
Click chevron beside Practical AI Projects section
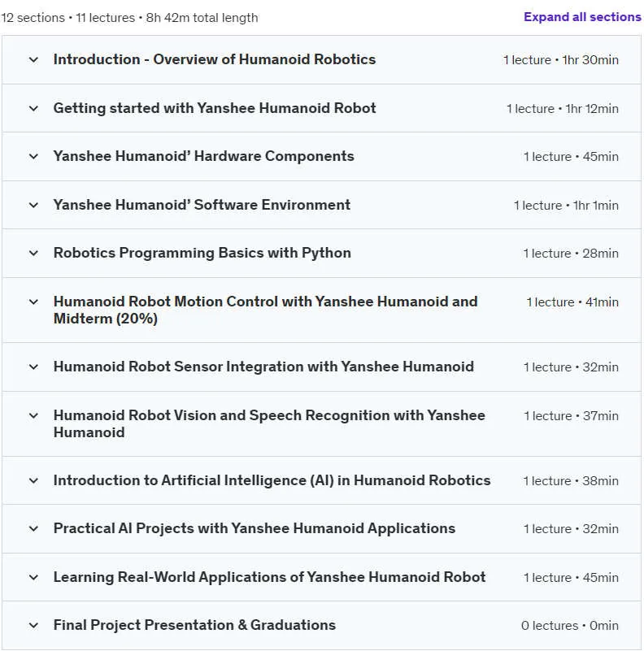click(33, 529)
